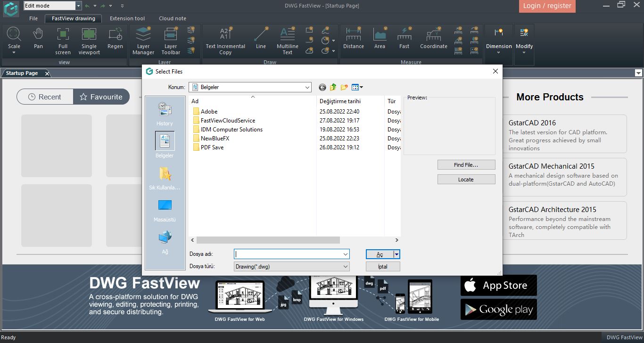Image resolution: width=644 pixels, height=343 pixels.
Task: Expand the tab list arrow at right
Action: pyautogui.click(x=638, y=73)
